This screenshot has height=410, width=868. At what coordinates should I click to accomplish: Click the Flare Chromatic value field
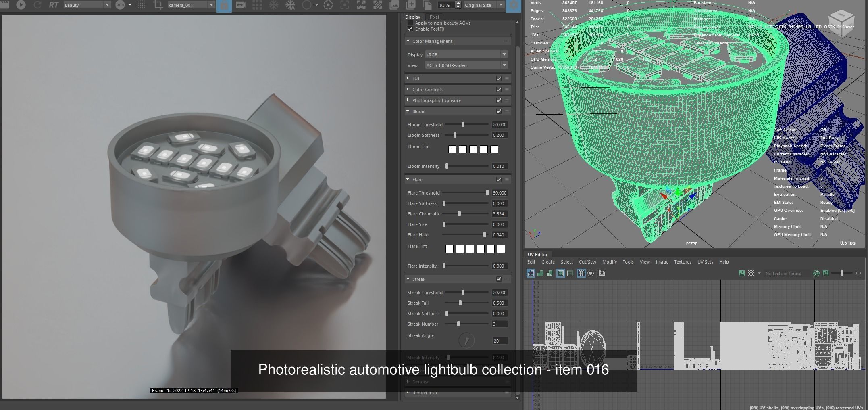click(500, 214)
